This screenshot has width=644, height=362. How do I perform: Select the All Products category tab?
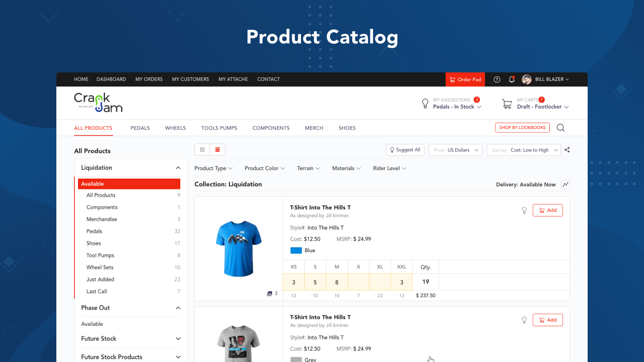coord(93,128)
